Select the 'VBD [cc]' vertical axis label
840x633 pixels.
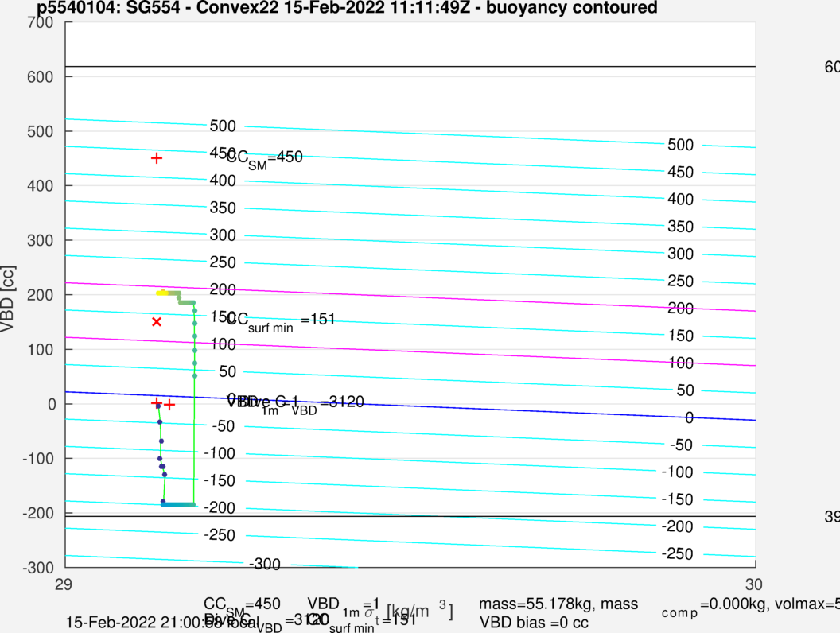(7, 299)
